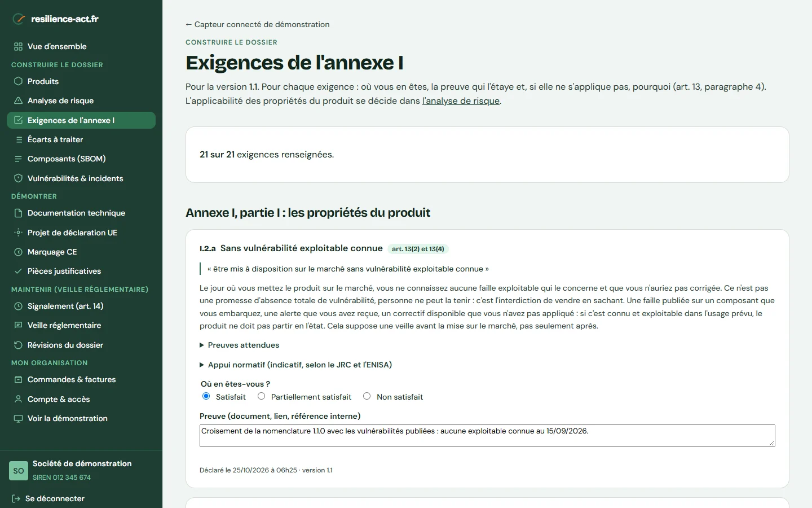The image size is (812, 508).
Task: Click the Veille réglementaire message icon
Action: [19, 325]
